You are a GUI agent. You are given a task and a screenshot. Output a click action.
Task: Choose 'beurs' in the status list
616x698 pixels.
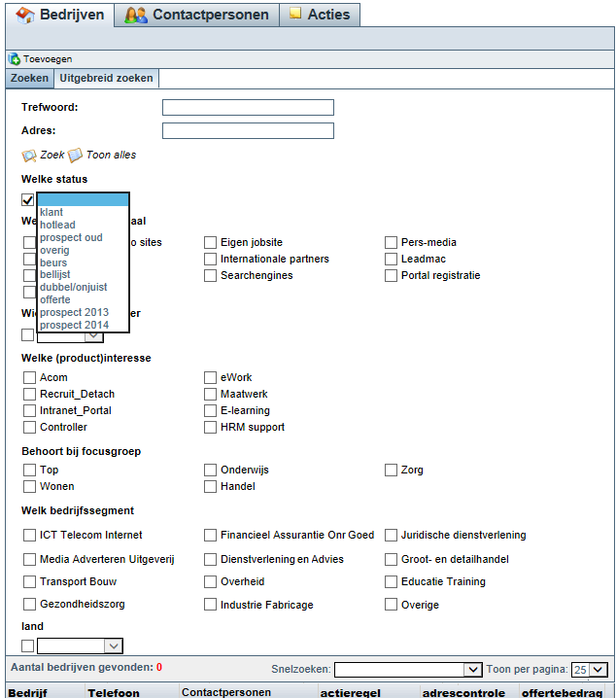click(84, 262)
